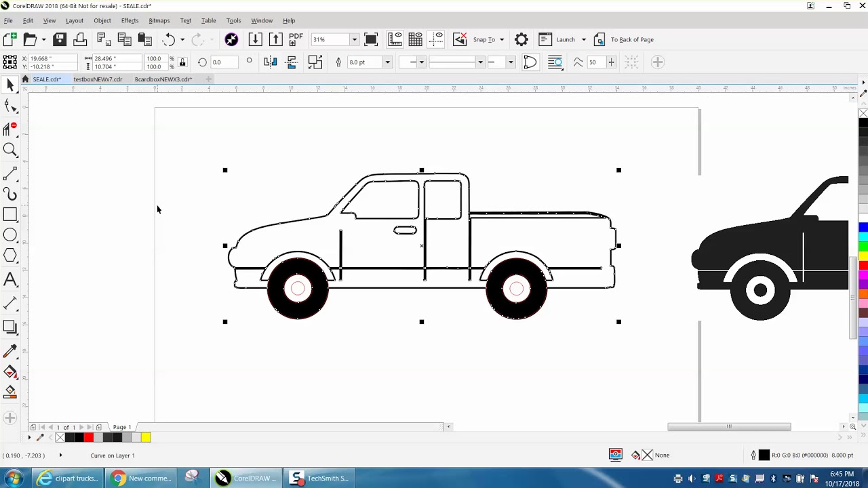Click the Import down-arrow icon
Viewport: 868px width, 488px height.
[x=256, y=39]
